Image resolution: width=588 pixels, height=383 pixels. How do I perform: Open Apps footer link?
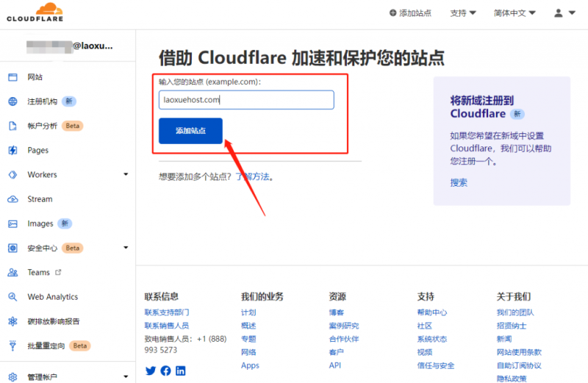click(250, 366)
